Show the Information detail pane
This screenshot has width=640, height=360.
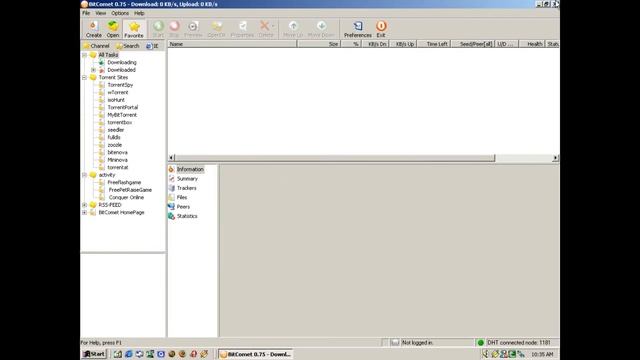tap(190, 169)
